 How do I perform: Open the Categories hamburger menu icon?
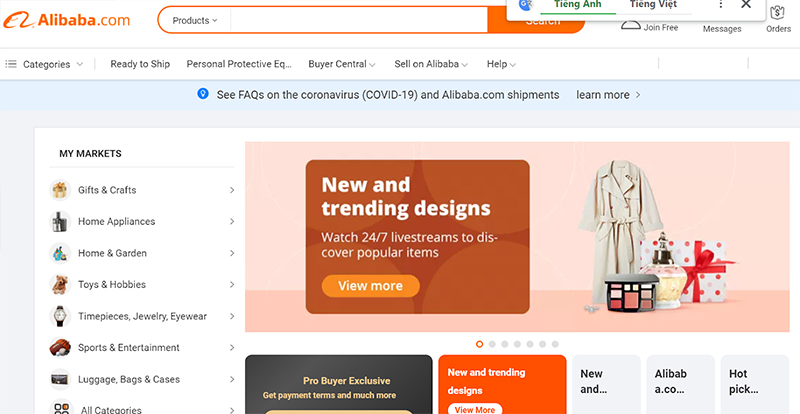tap(11, 64)
